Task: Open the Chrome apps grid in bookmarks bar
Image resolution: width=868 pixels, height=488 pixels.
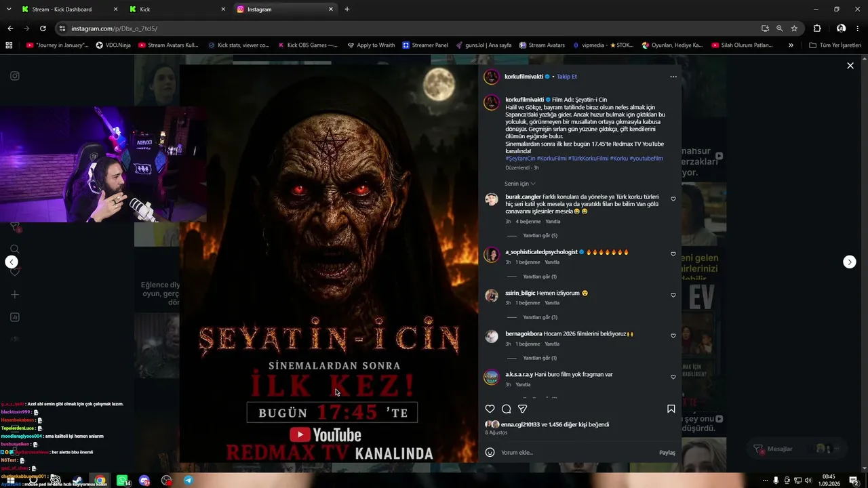Action: pos(9,45)
